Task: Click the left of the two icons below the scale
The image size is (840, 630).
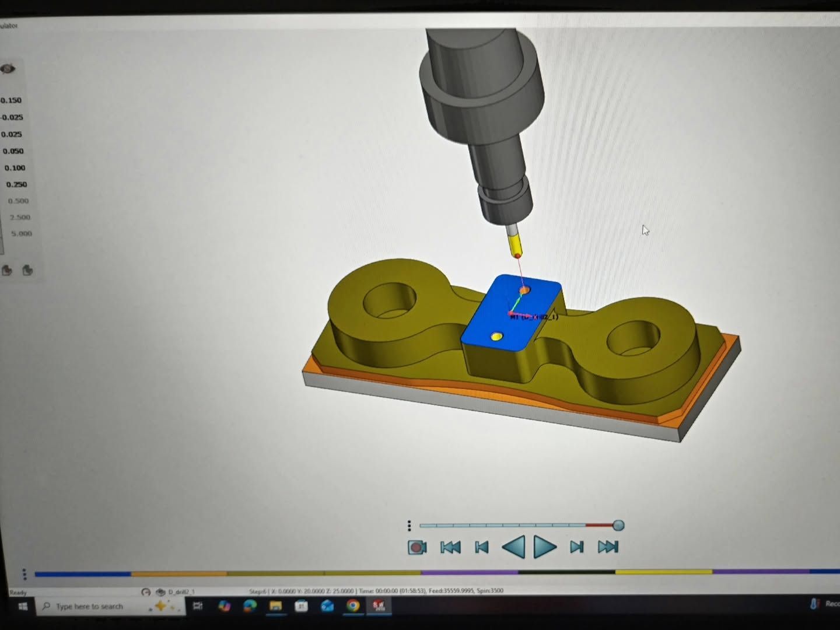Action: (7, 270)
